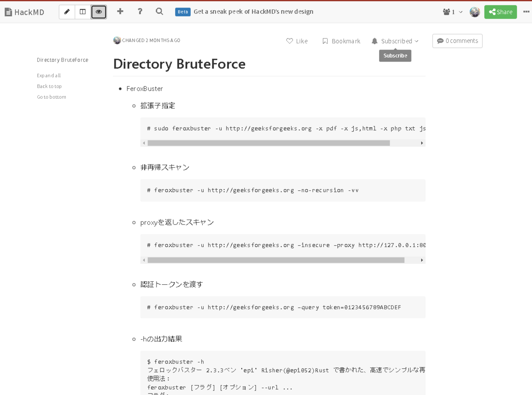
Task: Create new note with plus icon
Action: [x=120, y=12]
